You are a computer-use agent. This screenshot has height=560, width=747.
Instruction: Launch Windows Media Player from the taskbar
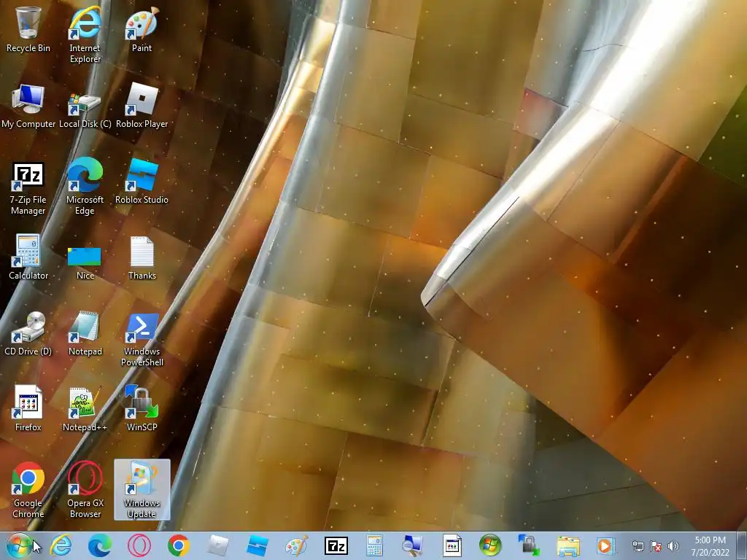coord(605,545)
